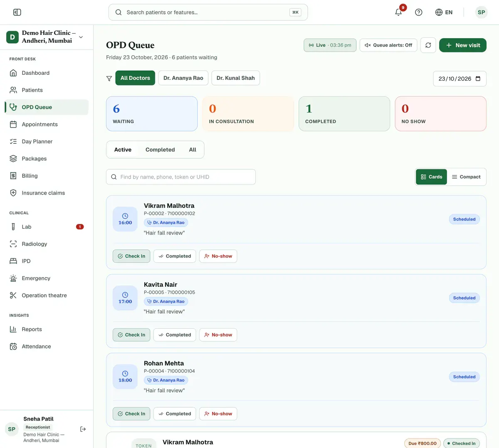The image size is (499, 448).
Task: Mark Kavita Nair No-show
Action: 218,335
